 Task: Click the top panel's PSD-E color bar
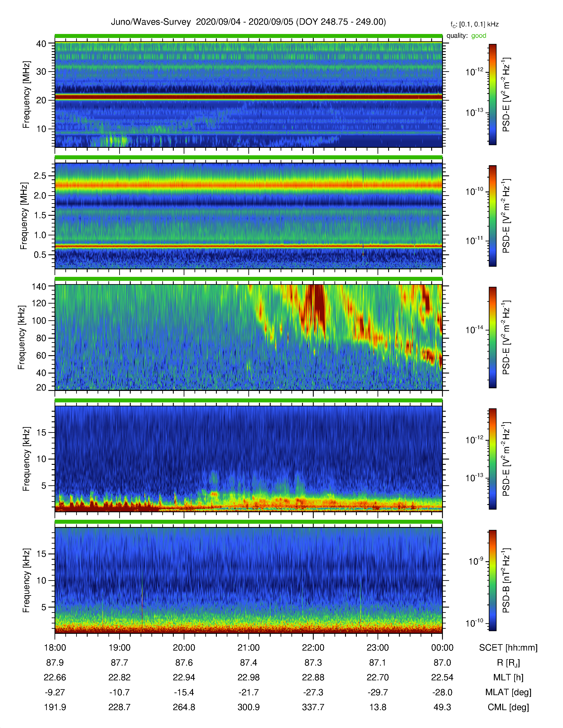coord(492,94)
